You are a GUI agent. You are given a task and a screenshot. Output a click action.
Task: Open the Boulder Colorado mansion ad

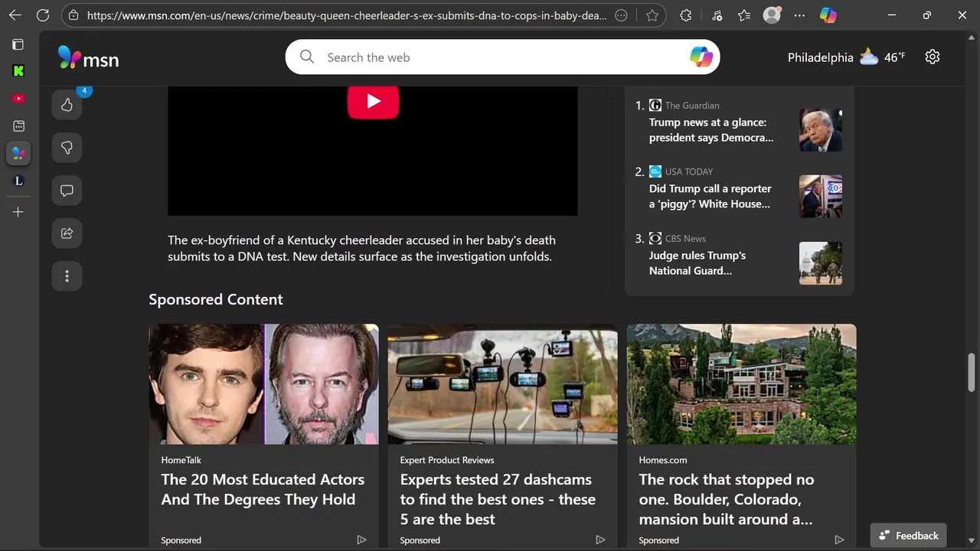point(726,500)
